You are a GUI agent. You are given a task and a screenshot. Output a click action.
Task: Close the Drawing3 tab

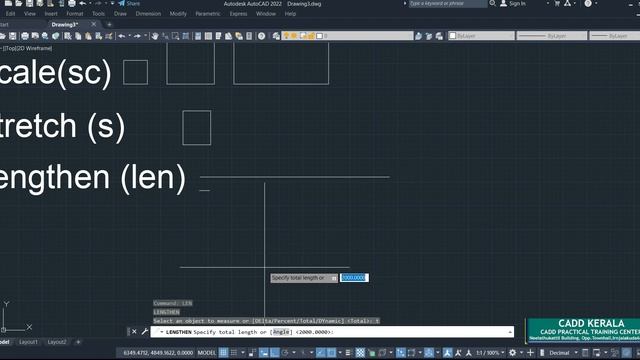[93, 24]
